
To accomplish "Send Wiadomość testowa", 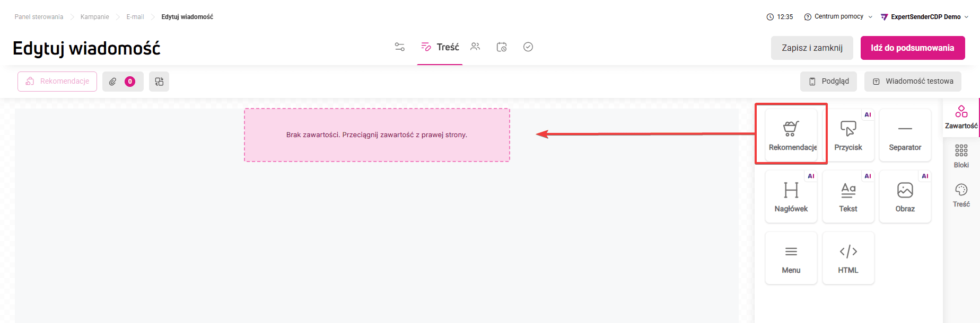I will 913,82.
